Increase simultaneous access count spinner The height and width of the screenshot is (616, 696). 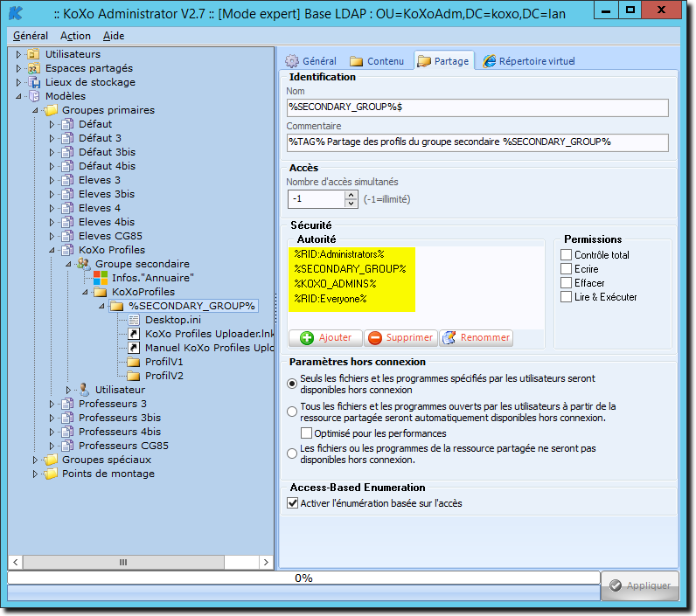[351, 195]
